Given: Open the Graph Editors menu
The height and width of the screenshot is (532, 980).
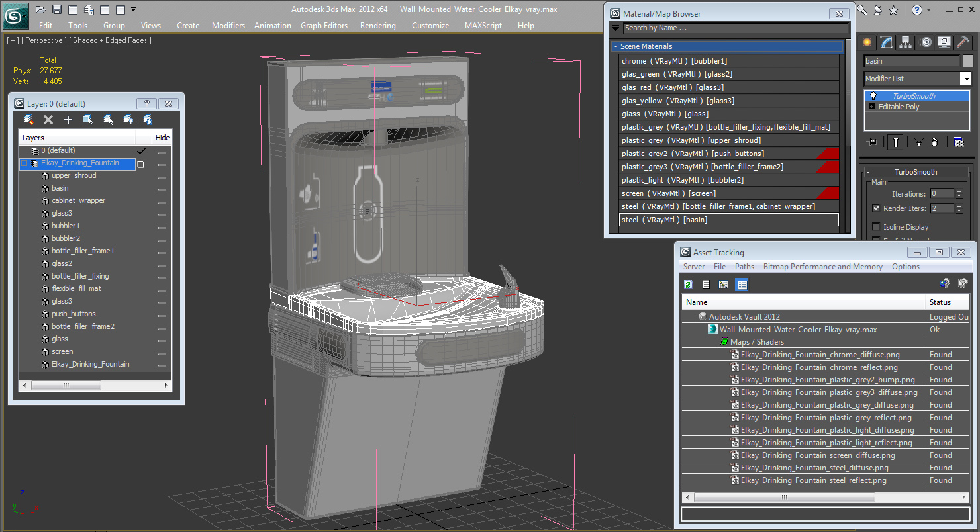Looking at the screenshot, I should 324,26.
